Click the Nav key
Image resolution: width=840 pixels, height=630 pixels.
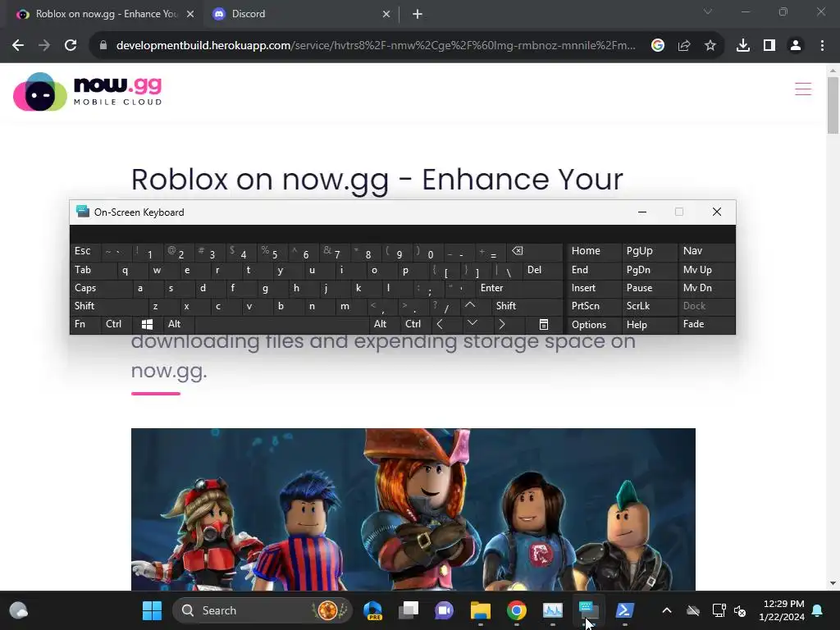(706, 251)
